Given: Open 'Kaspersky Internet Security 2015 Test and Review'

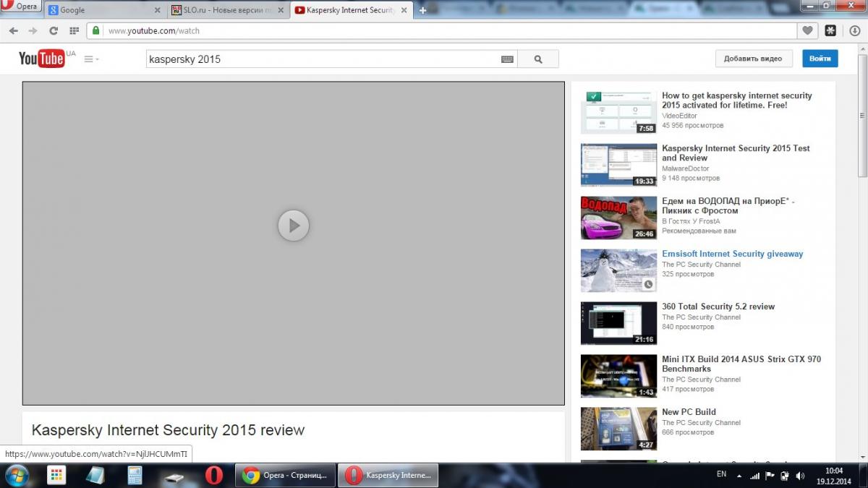Looking at the screenshot, I should 736,153.
